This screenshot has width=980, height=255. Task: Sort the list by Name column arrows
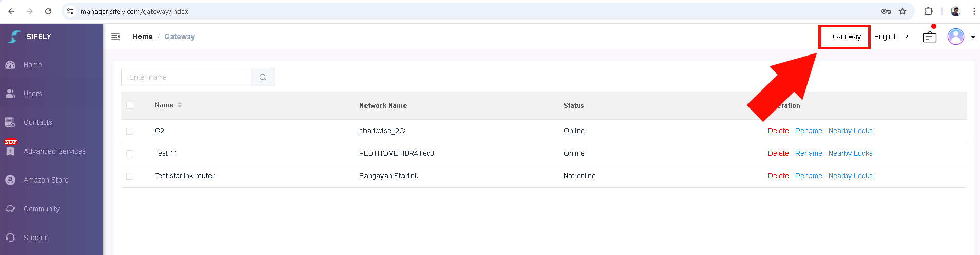[180, 105]
